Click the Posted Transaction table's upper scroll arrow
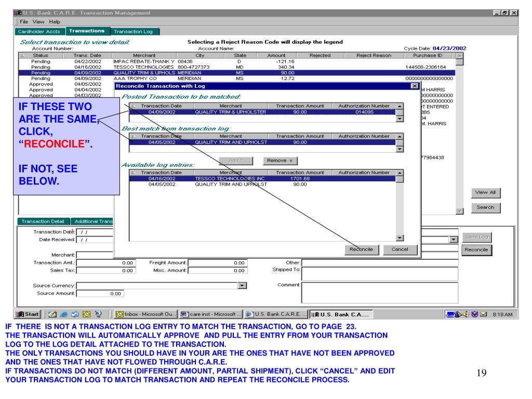 click(x=400, y=106)
